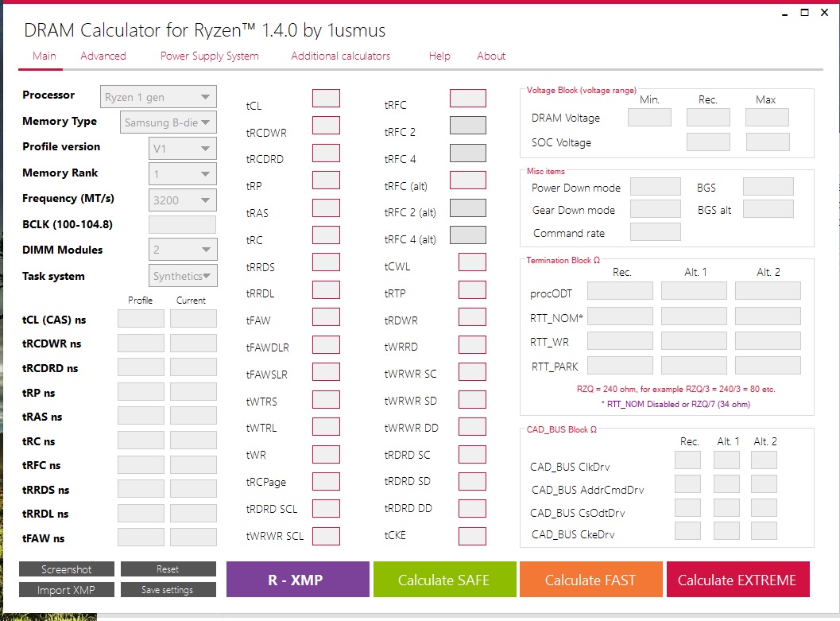Click the tRRDS timing value box
840x621 pixels.
[x=327, y=262]
